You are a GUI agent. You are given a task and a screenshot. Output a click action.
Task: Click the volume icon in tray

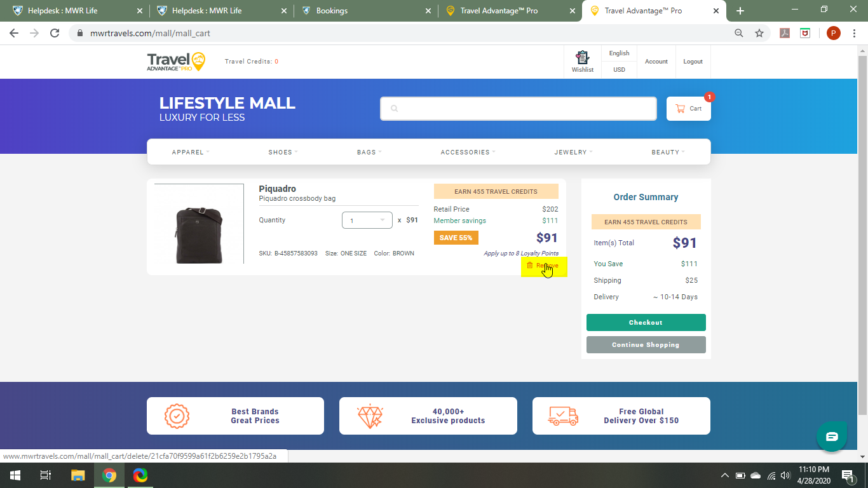coord(785,475)
